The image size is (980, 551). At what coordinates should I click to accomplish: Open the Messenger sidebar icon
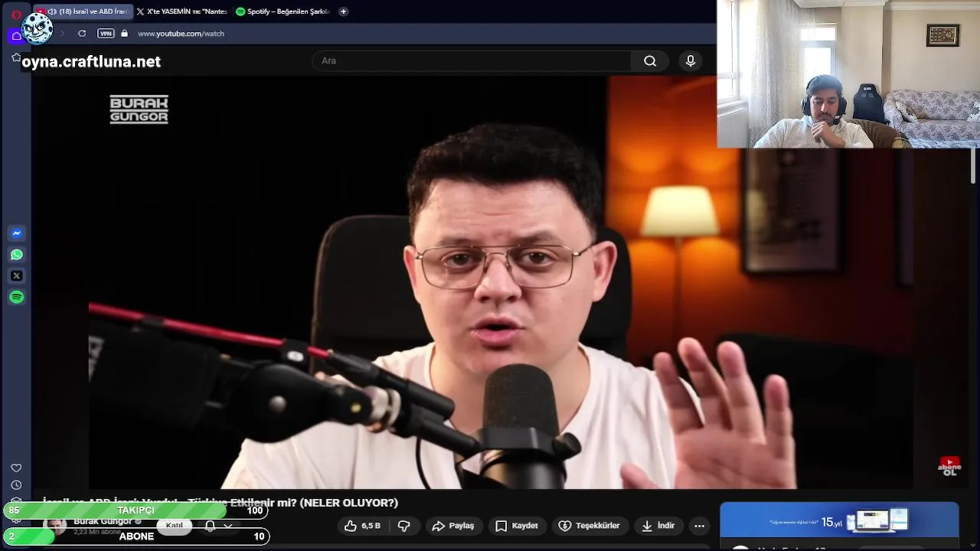point(17,233)
